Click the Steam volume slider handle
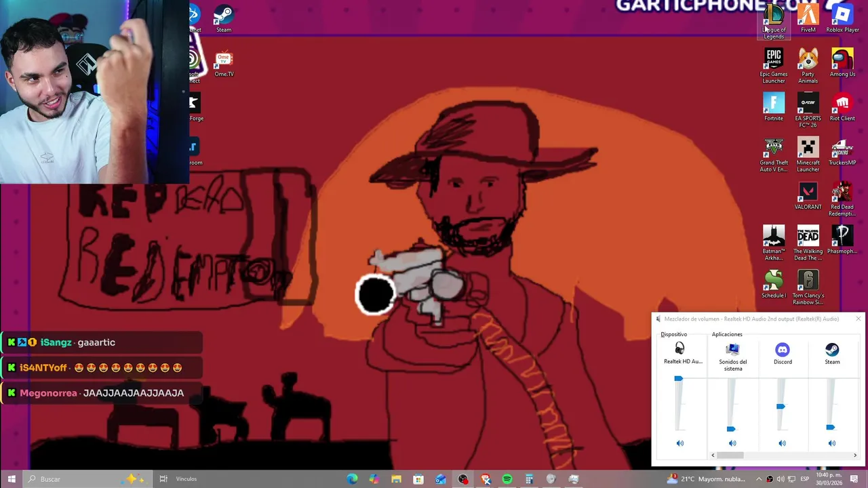868x488 pixels. click(831, 427)
